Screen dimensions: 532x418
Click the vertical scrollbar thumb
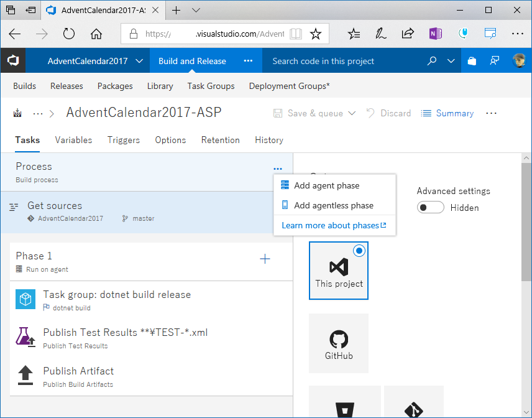tap(526, 222)
